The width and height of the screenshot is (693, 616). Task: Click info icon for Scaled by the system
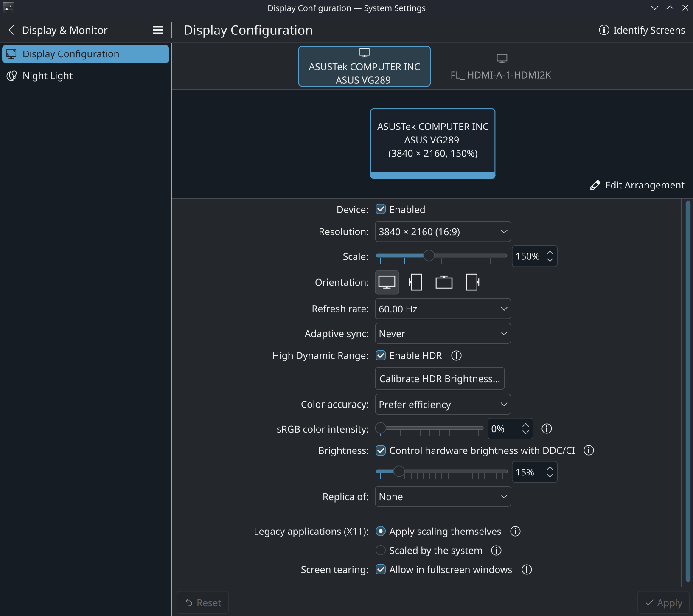[496, 551]
